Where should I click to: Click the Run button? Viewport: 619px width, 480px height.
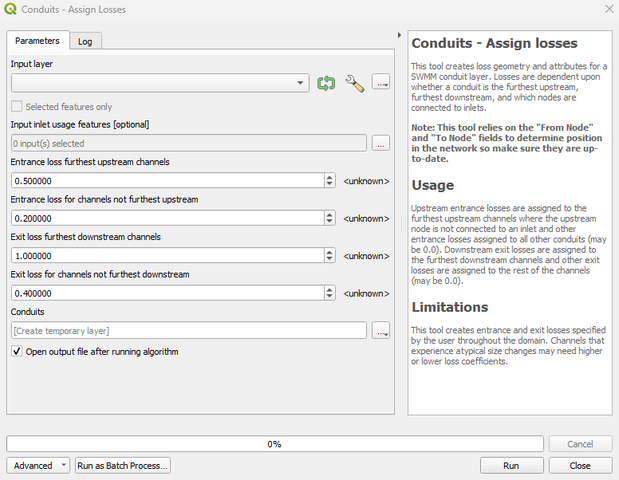coord(511,465)
